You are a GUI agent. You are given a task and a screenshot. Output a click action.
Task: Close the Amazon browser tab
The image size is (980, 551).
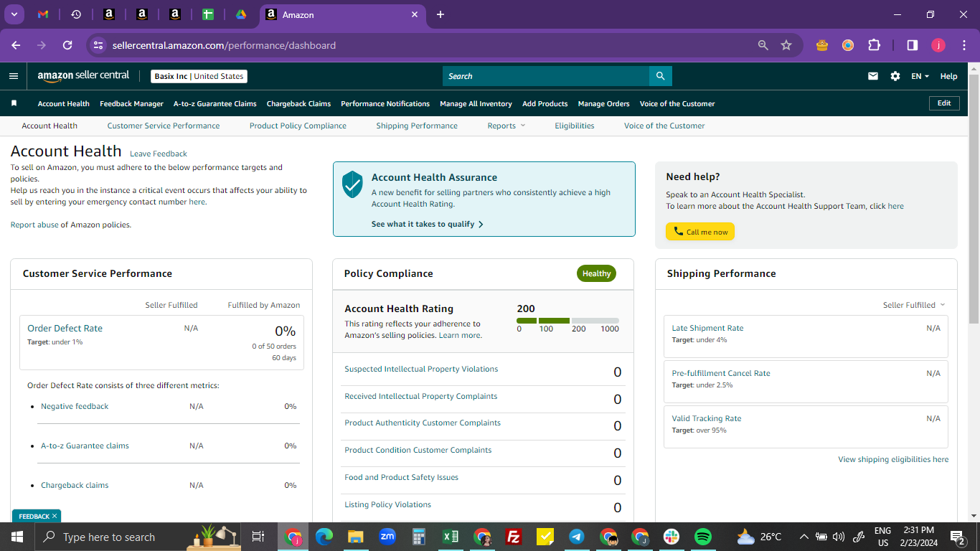tap(415, 14)
